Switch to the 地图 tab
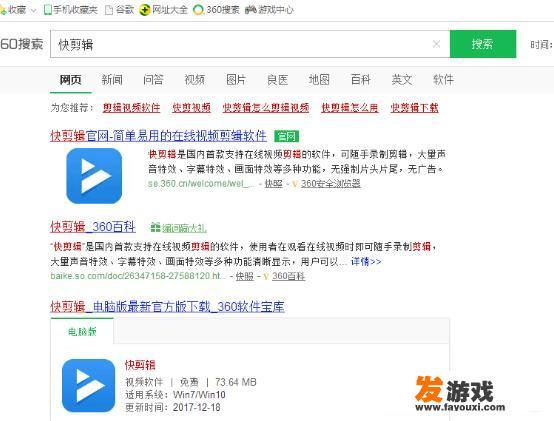This screenshot has height=421, width=554. pyautogui.click(x=319, y=79)
